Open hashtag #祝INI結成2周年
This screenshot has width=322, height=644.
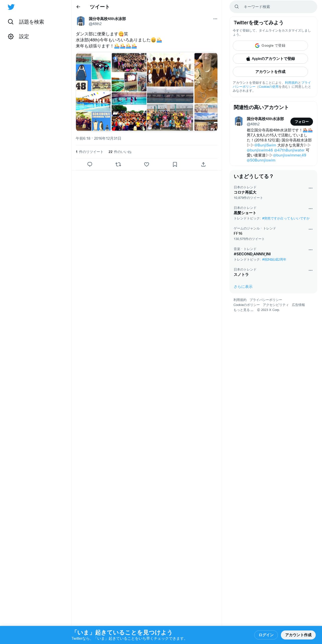coord(274,260)
